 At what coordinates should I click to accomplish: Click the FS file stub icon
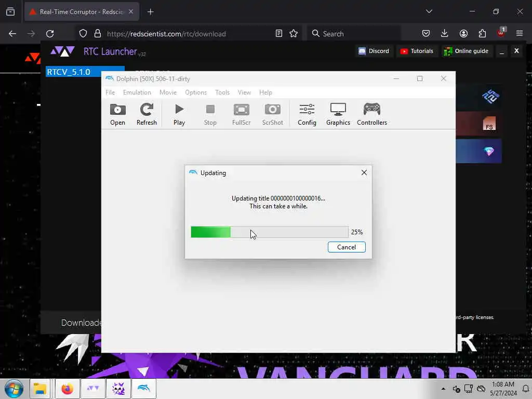(489, 124)
